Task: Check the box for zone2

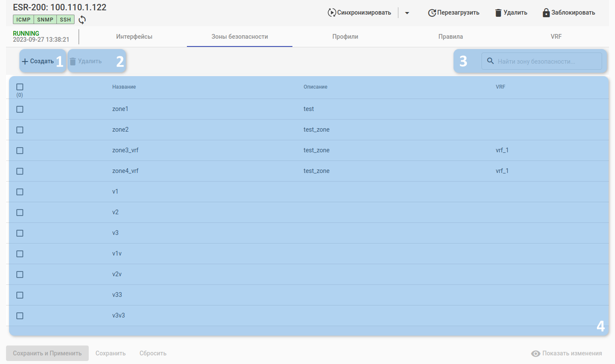Action: [20, 130]
